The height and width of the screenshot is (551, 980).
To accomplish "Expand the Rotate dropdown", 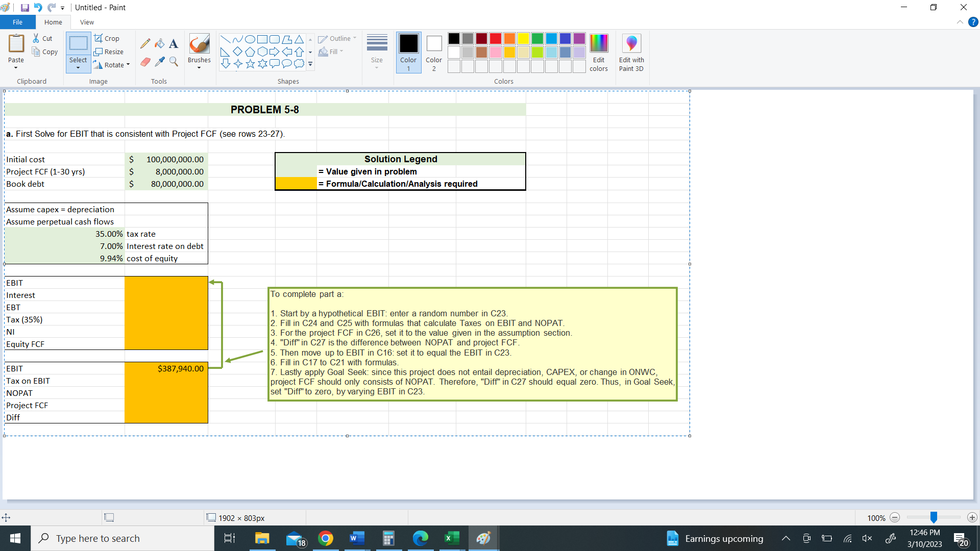I will click(128, 65).
